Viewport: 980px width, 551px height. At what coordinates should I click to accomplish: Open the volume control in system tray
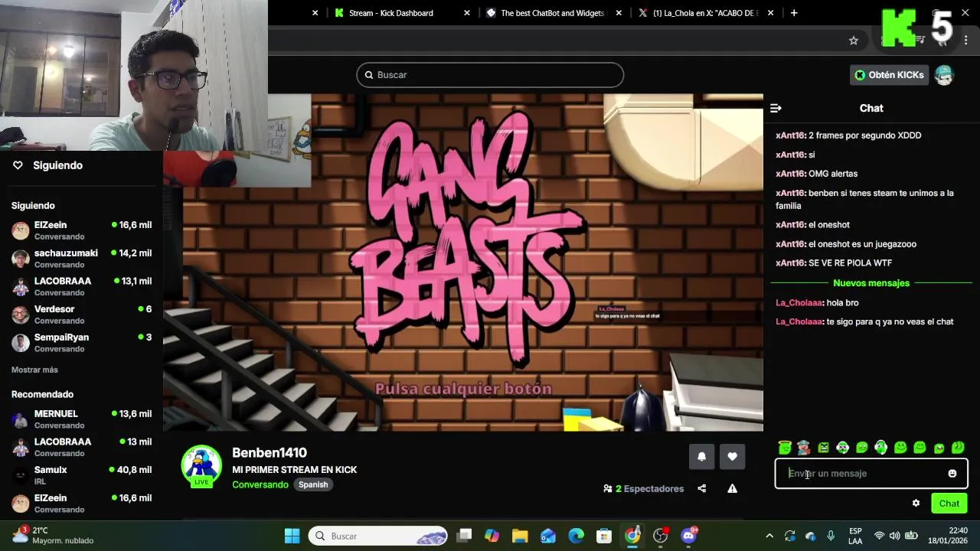point(895,536)
